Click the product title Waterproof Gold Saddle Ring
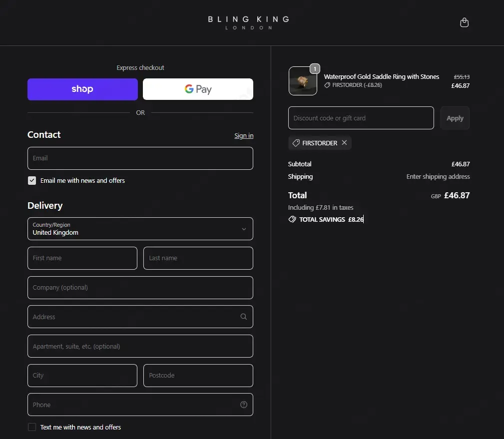Image resolution: width=504 pixels, height=439 pixels. [x=381, y=76]
